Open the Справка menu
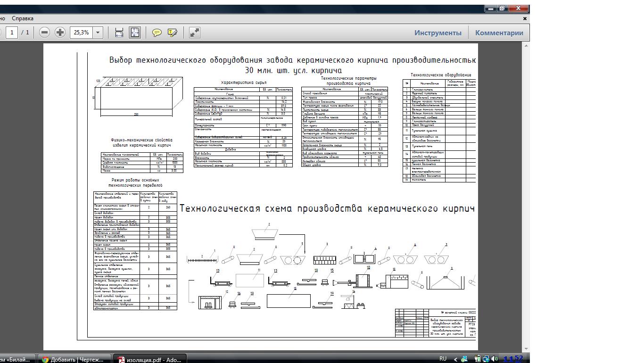644x363 pixels. pos(23,18)
